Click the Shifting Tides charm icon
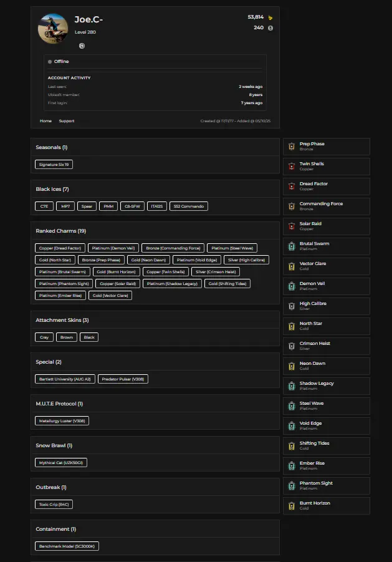The width and height of the screenshot is (392, 562). tap(292, 446)
